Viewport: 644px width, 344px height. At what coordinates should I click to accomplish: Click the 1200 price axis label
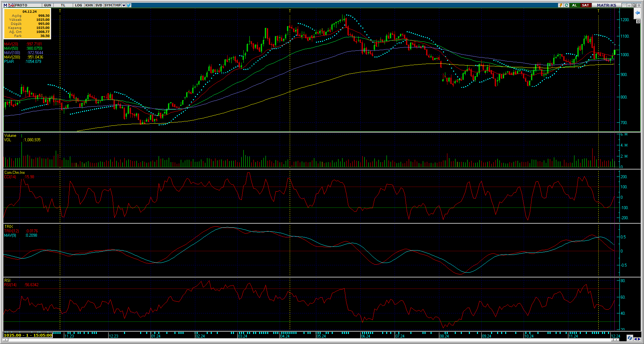(625, 20)
